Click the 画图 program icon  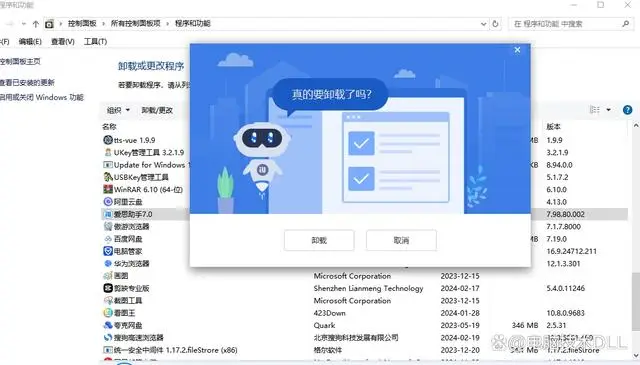point(108,276)
